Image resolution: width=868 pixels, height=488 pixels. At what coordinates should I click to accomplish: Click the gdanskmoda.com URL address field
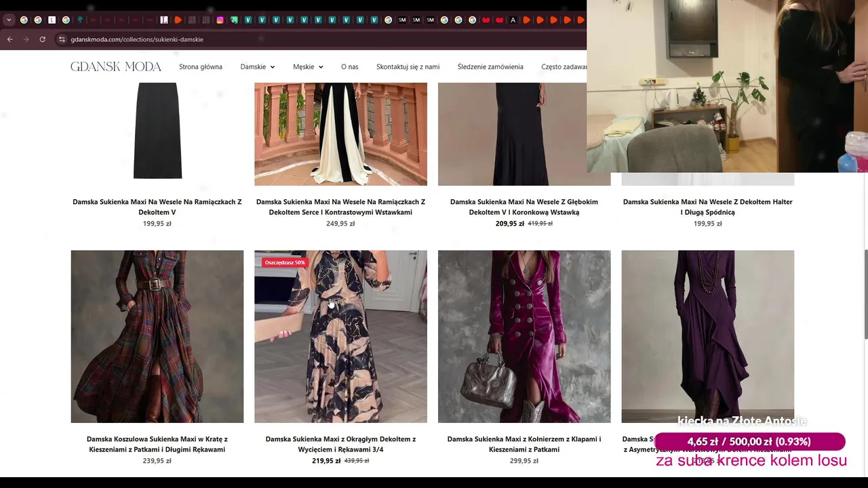click(137, 39)
